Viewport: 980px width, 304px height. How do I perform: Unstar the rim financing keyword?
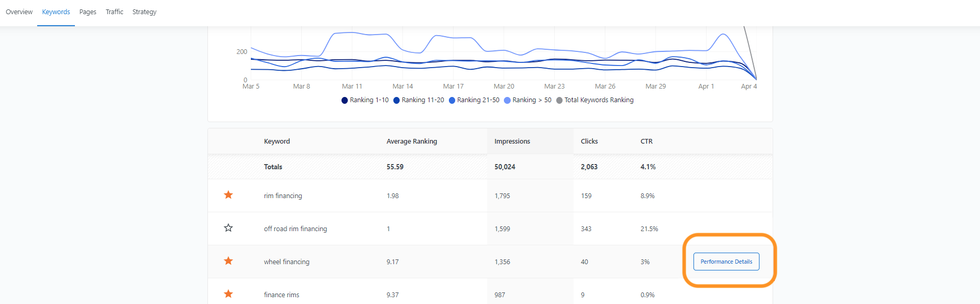point(228,195)
